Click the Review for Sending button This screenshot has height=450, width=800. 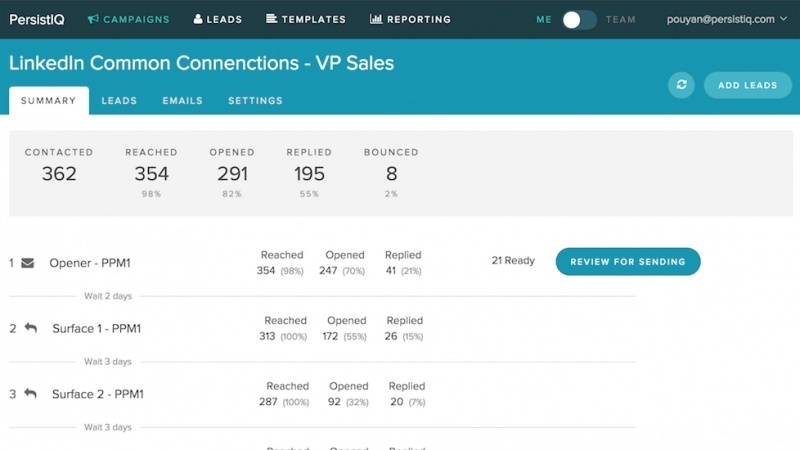(628, 262)
